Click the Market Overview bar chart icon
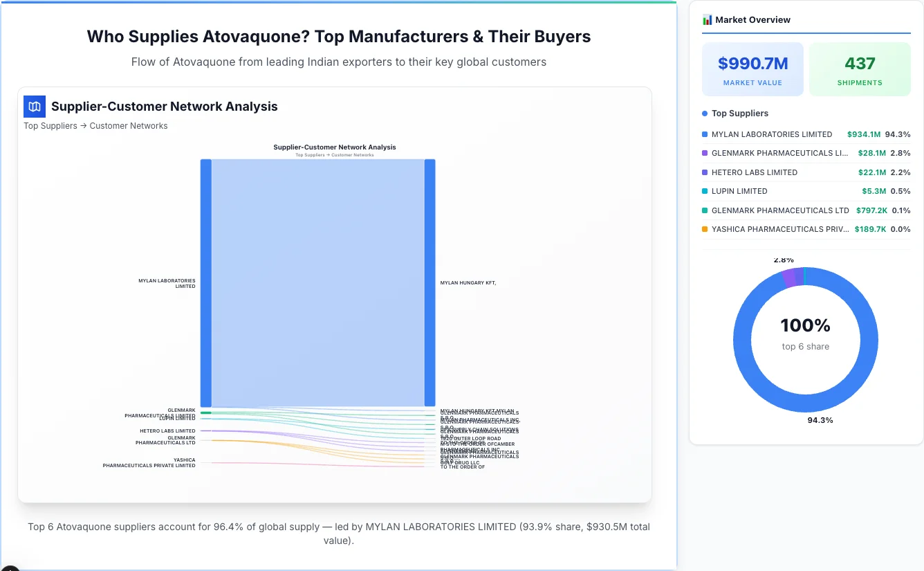 tap(707, 19)
